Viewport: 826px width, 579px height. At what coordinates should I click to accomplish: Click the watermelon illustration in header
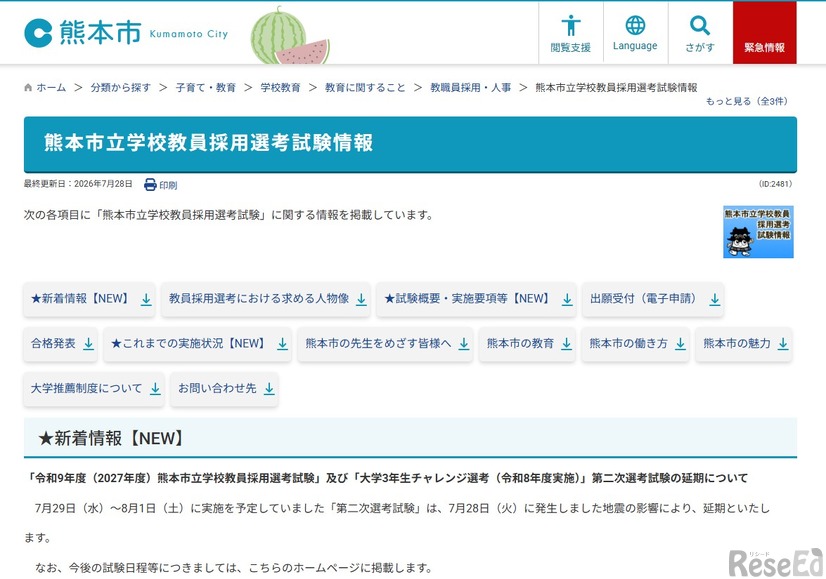coord(290,36)
